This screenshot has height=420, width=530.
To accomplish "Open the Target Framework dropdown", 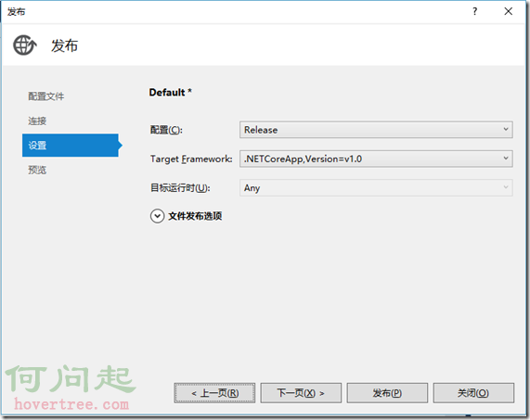I will 376,159.
